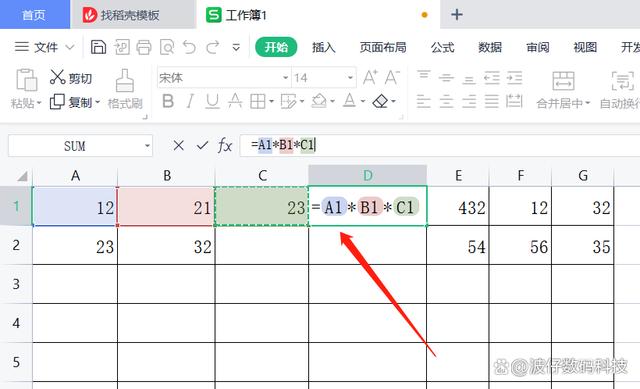Switch to the 视图 ribbon tab

585,47
